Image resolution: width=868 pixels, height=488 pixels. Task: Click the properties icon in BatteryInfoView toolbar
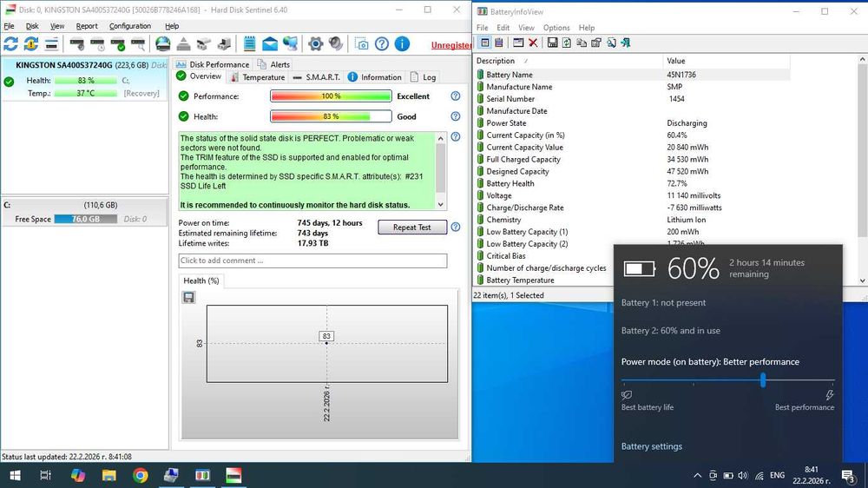pos(596,43)
